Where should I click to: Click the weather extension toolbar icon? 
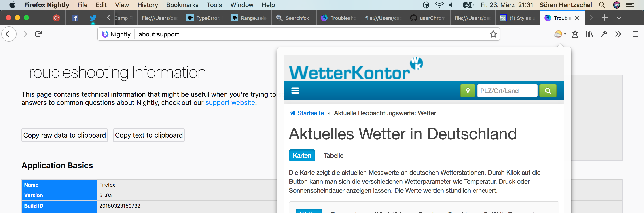point(559,34)
